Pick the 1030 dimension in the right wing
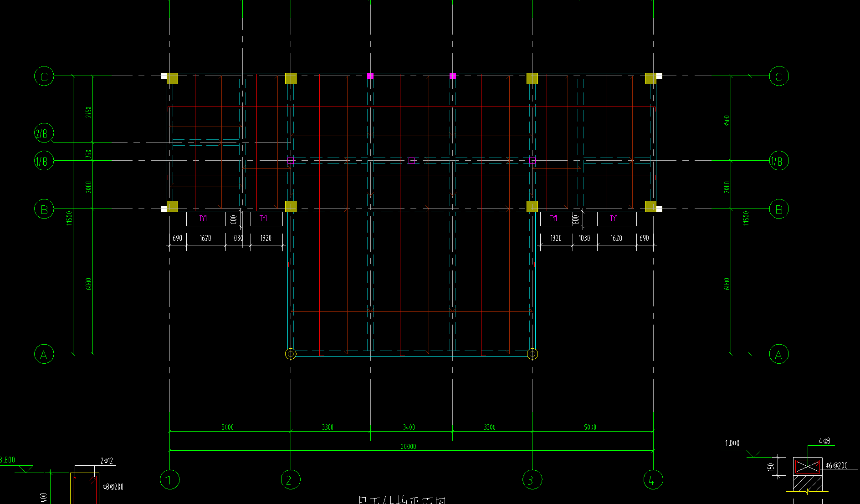Screen dimensions: 860x504 click(584, 238)
